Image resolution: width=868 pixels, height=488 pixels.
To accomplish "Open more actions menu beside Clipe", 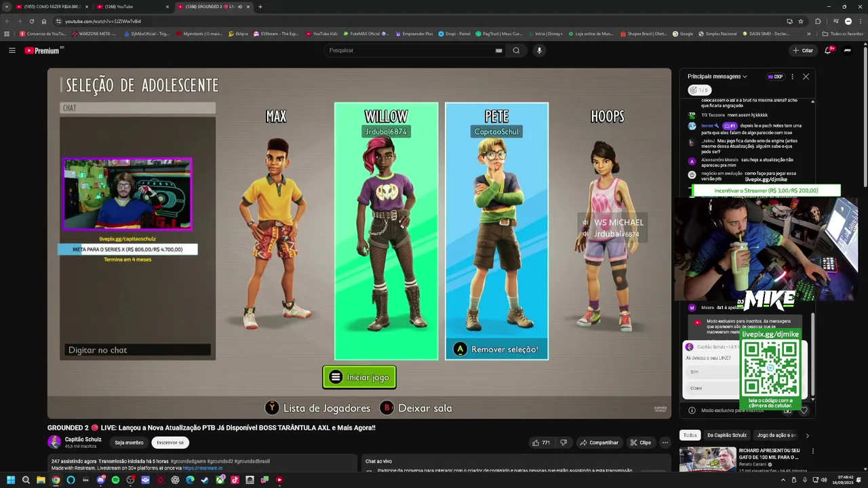I will pos(665,443).
